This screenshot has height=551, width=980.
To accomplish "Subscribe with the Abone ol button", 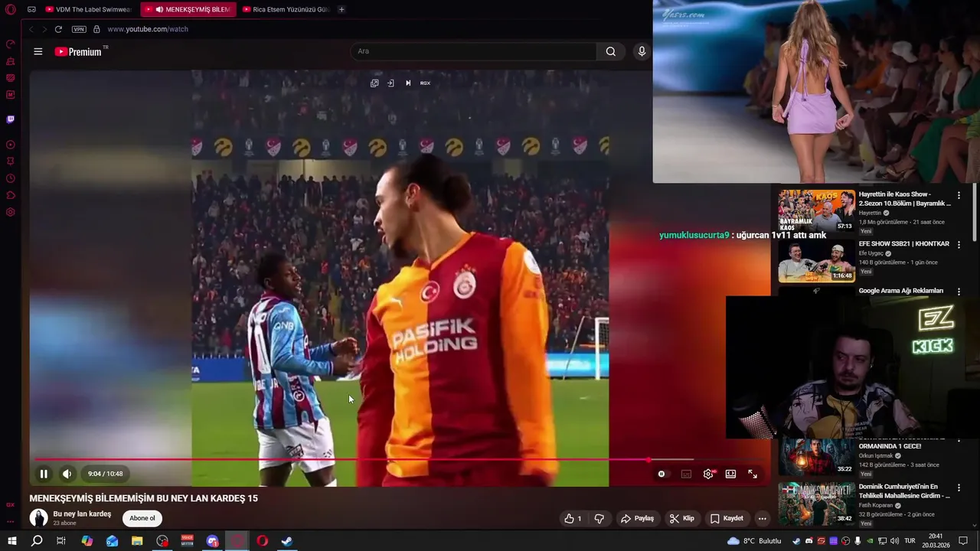I will [142, 518].
